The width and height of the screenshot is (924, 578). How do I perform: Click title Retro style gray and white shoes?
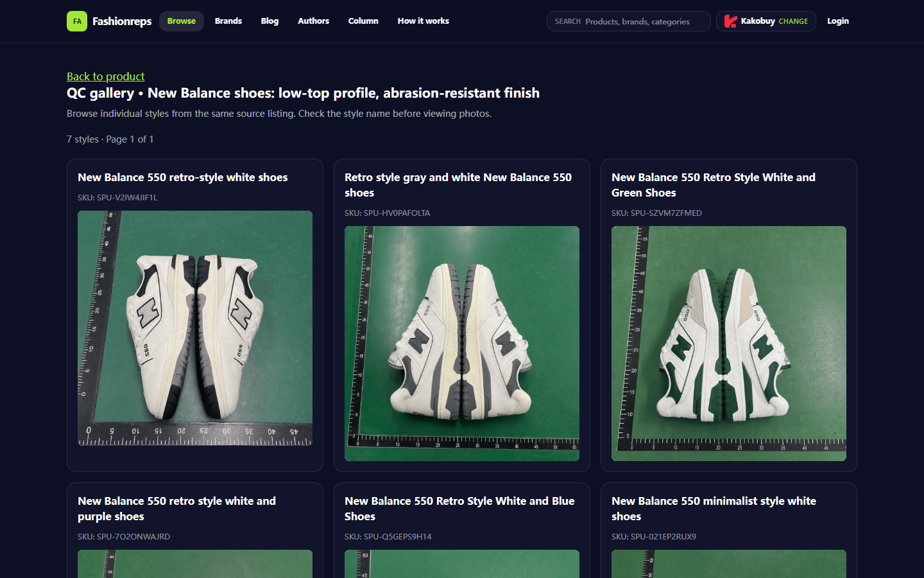coord(458,185)
